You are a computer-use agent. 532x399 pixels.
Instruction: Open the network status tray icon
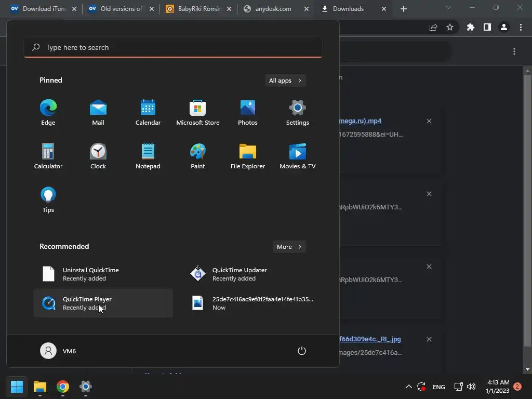pyautogui.click(x=458, y=387)
